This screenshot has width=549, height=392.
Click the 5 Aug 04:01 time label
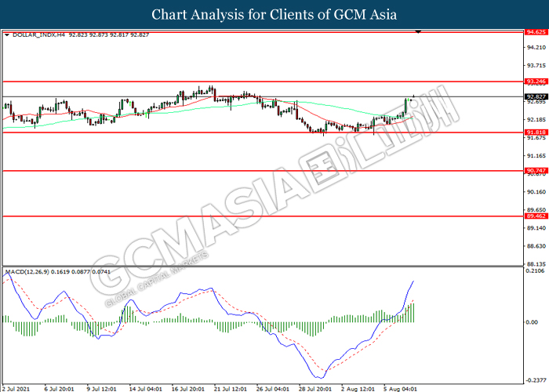coord(400,387)
